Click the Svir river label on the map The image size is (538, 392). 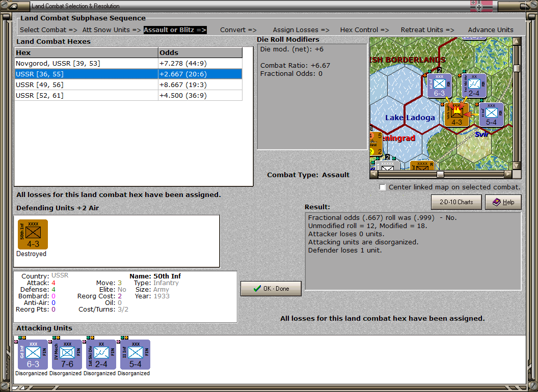click(x=481, y=134)
